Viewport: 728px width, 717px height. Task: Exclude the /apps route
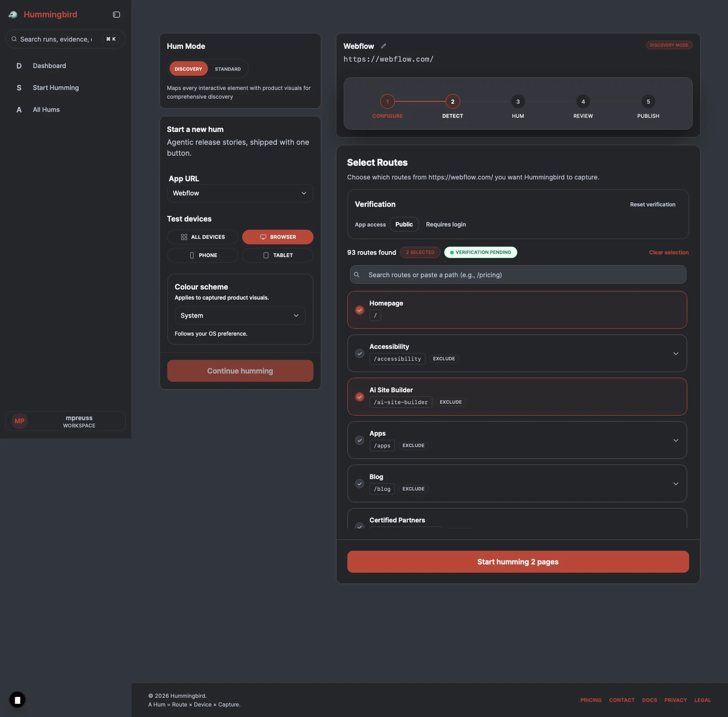pos(413,446)
